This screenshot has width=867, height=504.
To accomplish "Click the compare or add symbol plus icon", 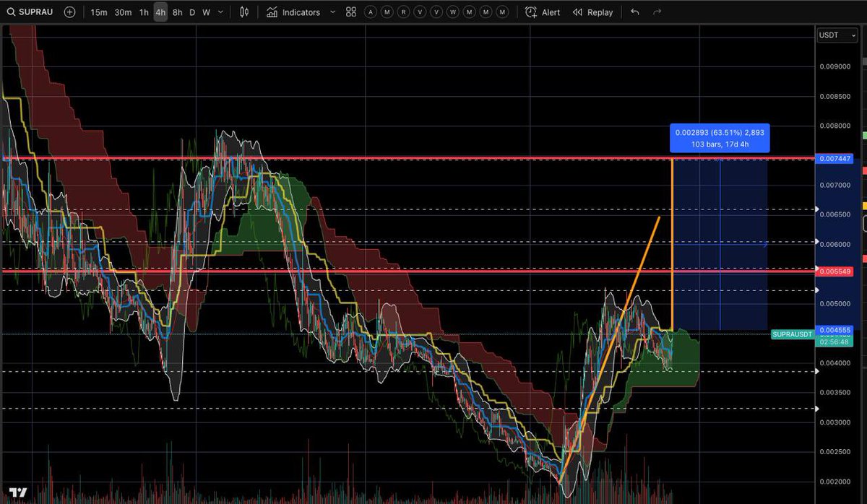I will [69, 12].
